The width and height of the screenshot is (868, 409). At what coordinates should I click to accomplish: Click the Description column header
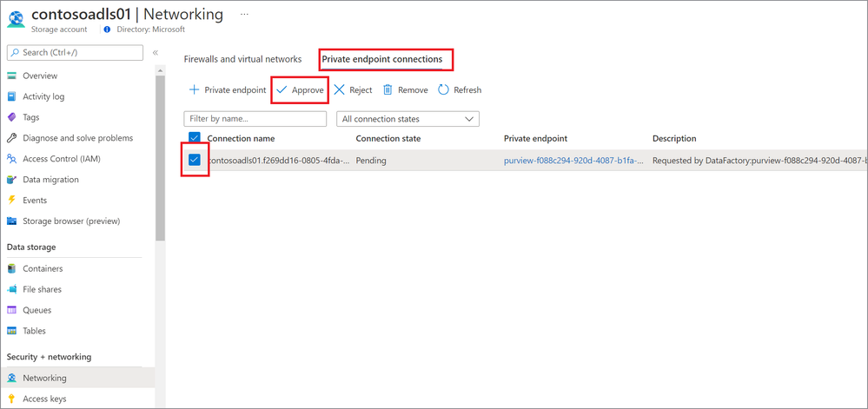(x=674, y=138)
